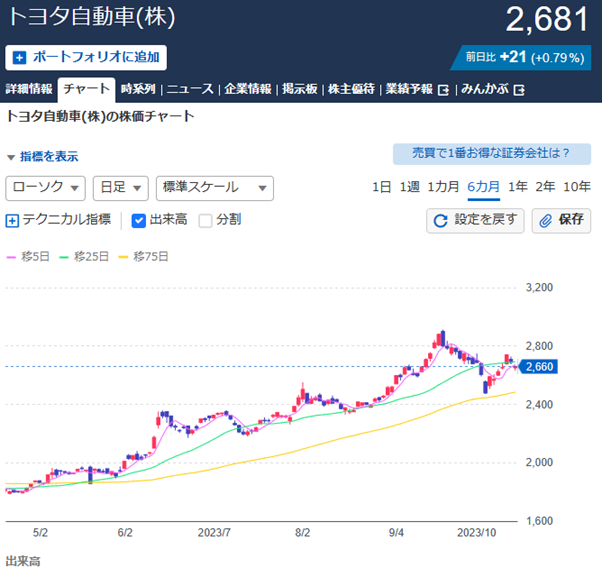602x568 pixels.
Task: Select the 1年 time range
Action: [x=517, y=187]
